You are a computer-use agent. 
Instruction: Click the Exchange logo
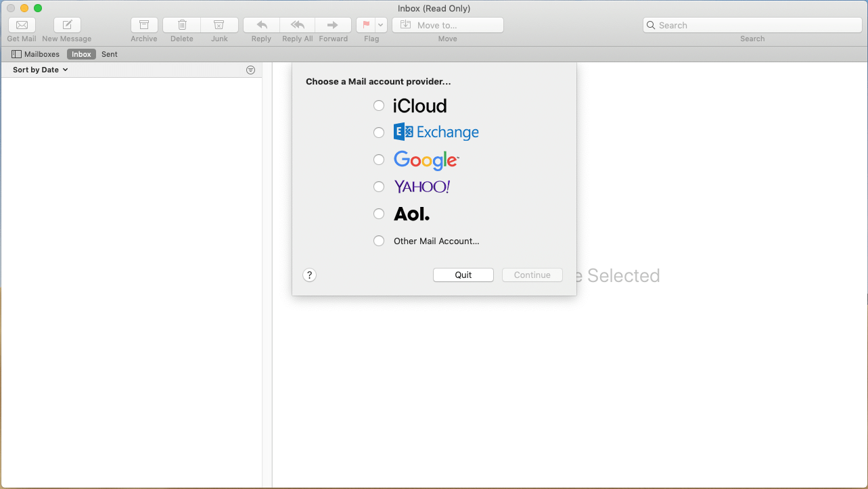[x=436, y=132]
